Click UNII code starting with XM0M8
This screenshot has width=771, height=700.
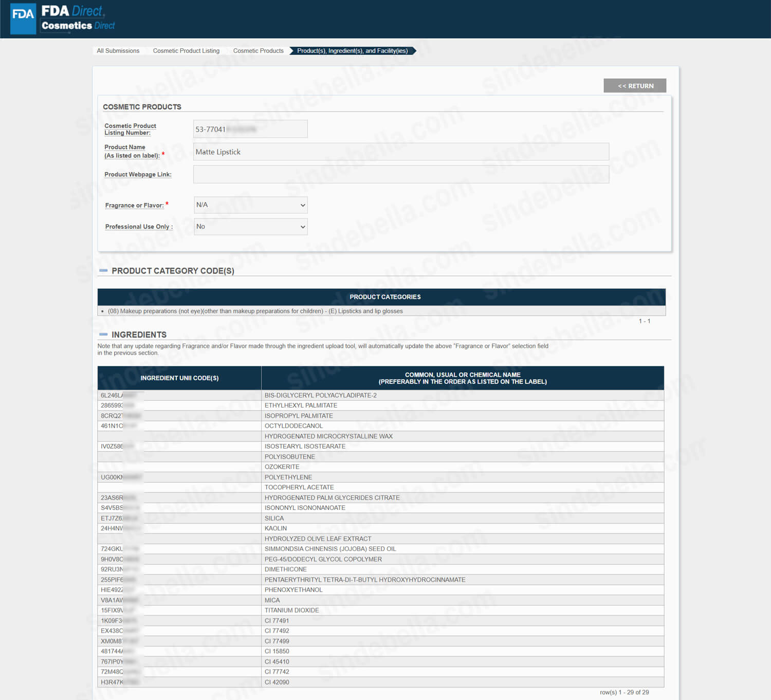120,641
